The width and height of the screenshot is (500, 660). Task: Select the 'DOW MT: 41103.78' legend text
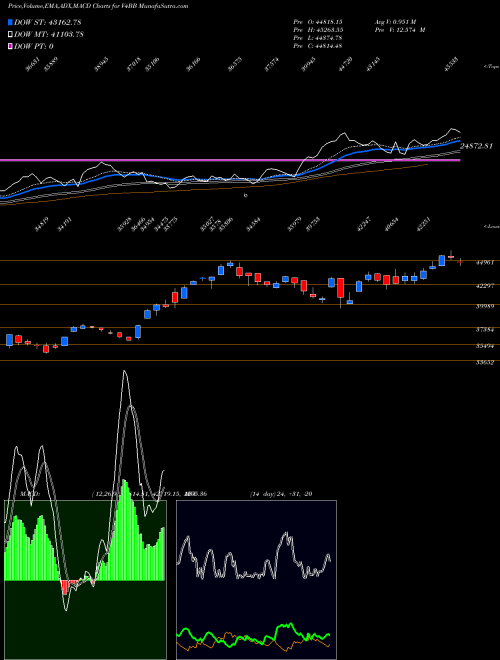coord(49,34)
